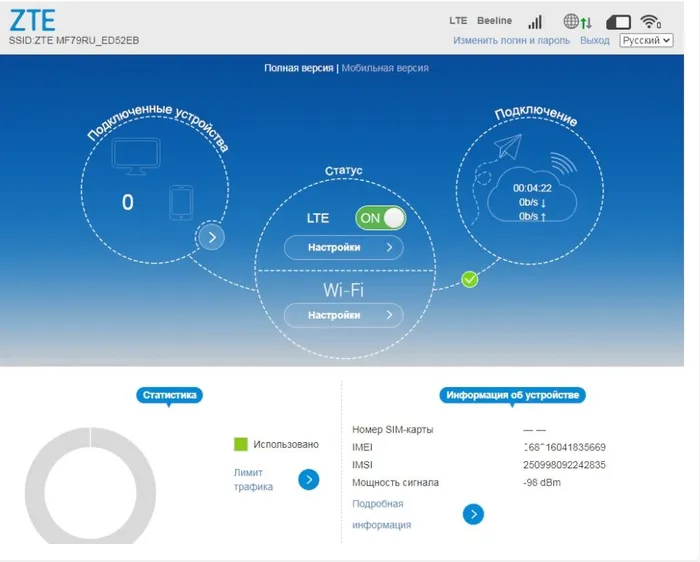Click the green checkmark connection status icon
700x562 pixels.
470,279
